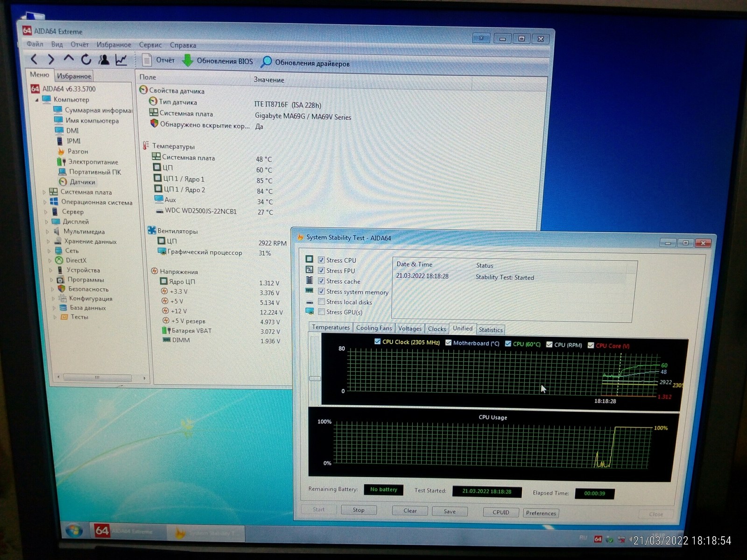Screen dimensions: 747x560
Task: Click the graph scale slider handle
Action: (315, 378)
